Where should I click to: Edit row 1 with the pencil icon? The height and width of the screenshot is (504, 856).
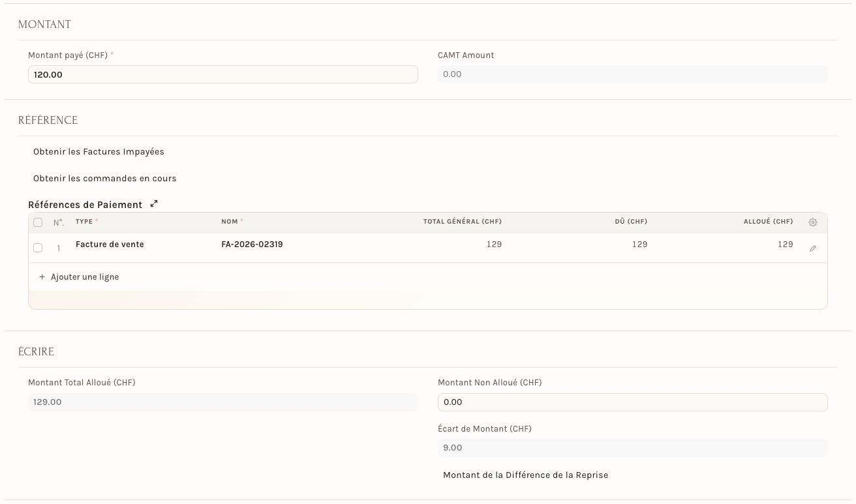coord(813,248)
